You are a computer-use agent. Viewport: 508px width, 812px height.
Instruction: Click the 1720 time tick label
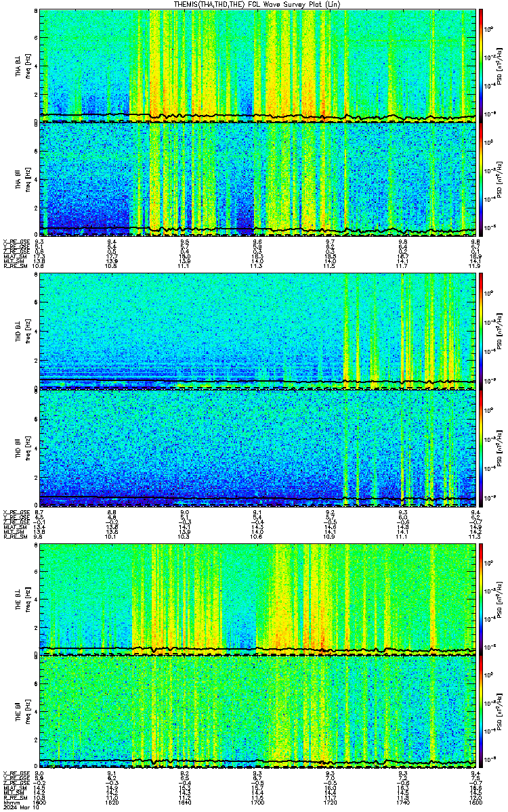pyautogui.click(x=330, y=803)
